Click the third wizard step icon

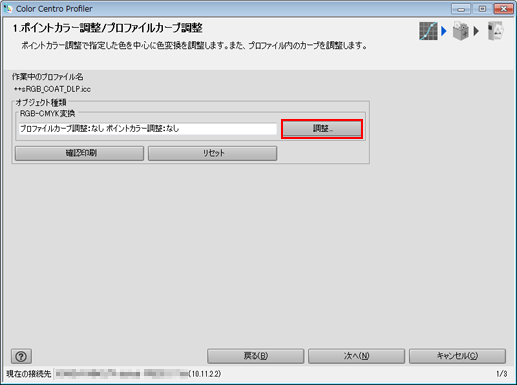coord(495,31)
